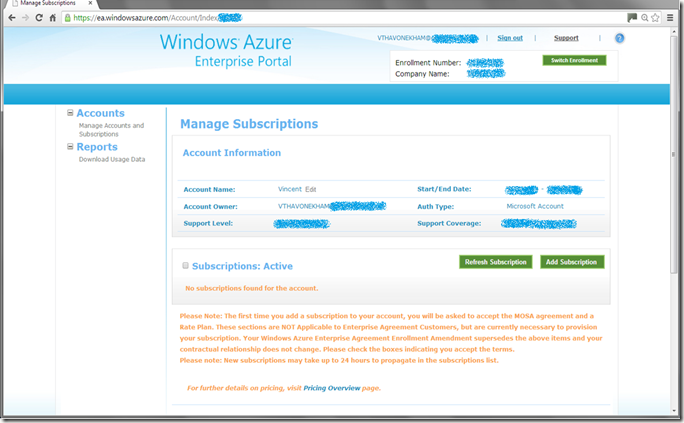Click the Switch Enrollment button
The image size is (684, 423).
(x=575, y=60)
